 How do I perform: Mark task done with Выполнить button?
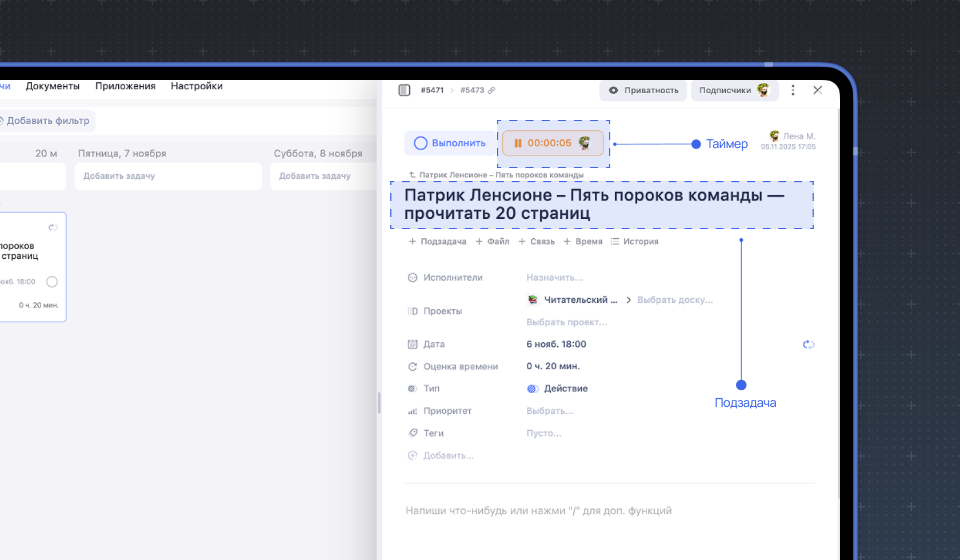coord(450,143)
